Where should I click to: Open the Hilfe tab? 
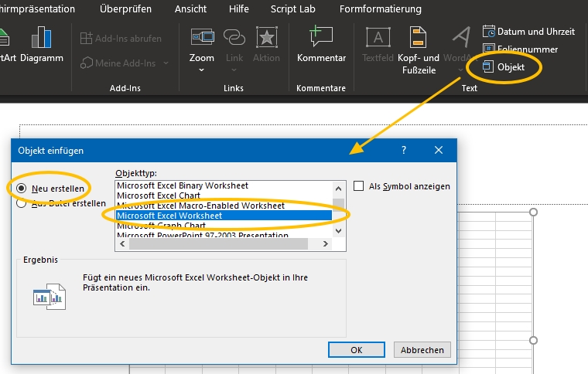pos(239,9)
